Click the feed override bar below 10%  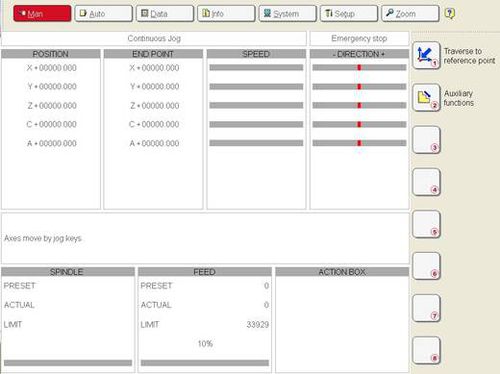[x=205, y=363]
